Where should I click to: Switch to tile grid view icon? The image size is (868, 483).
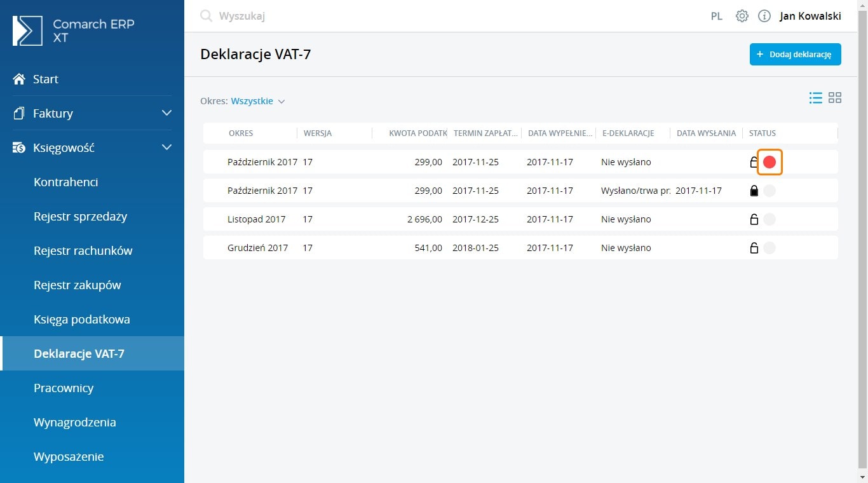835,98
